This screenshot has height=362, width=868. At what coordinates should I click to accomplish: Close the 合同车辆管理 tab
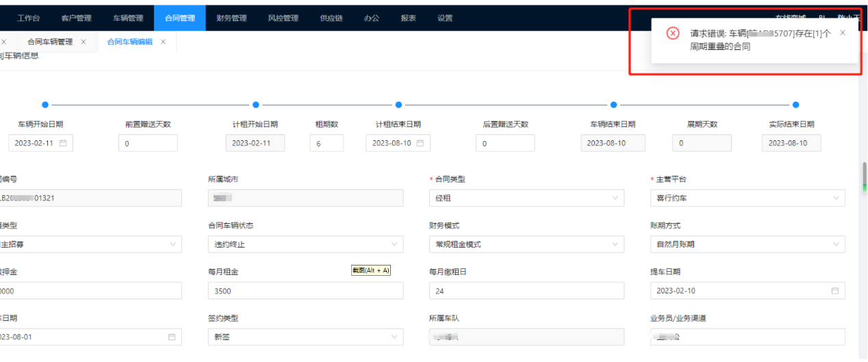point(84,42)
